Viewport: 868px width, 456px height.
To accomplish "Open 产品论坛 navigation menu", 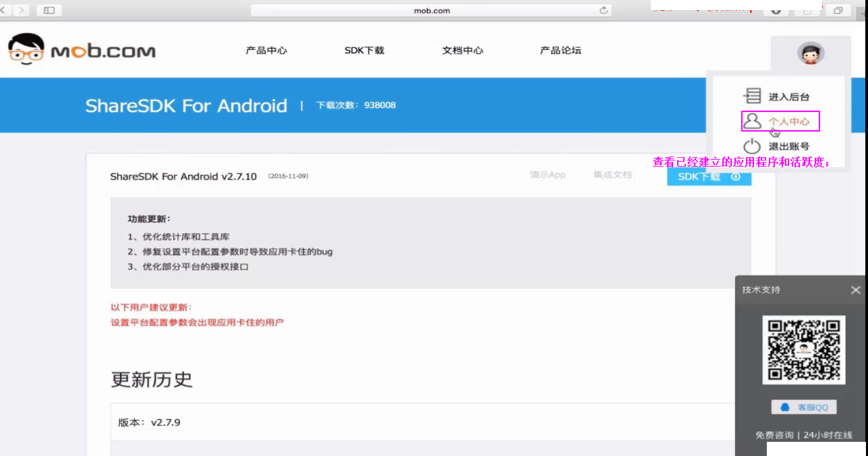I will tap(560, 51).
